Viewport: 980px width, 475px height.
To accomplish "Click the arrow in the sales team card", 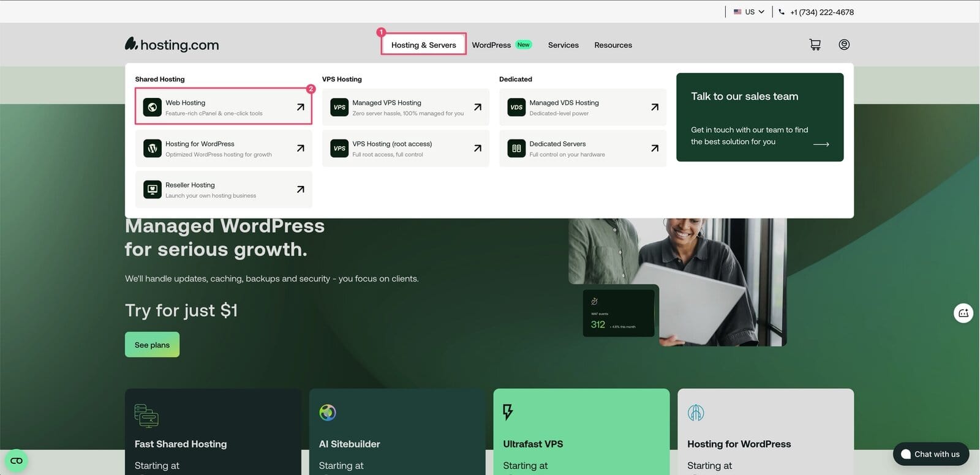I will click(x=821, y=144).
